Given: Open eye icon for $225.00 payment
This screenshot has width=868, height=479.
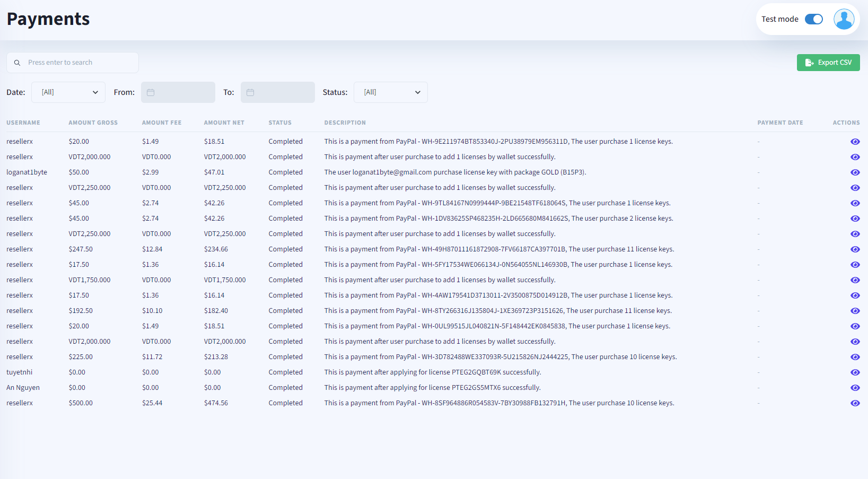Looking at the screenshot, I should coord(855,357).
